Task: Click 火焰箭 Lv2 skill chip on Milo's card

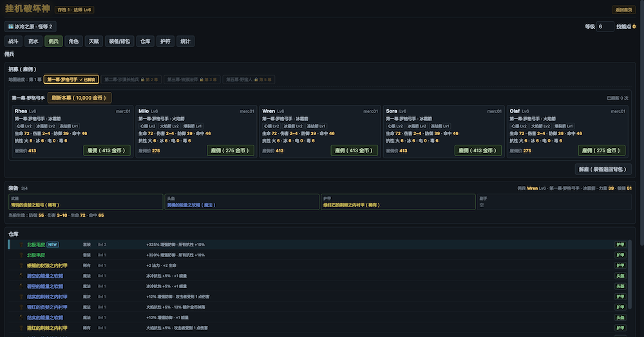Action: [169, 126]
